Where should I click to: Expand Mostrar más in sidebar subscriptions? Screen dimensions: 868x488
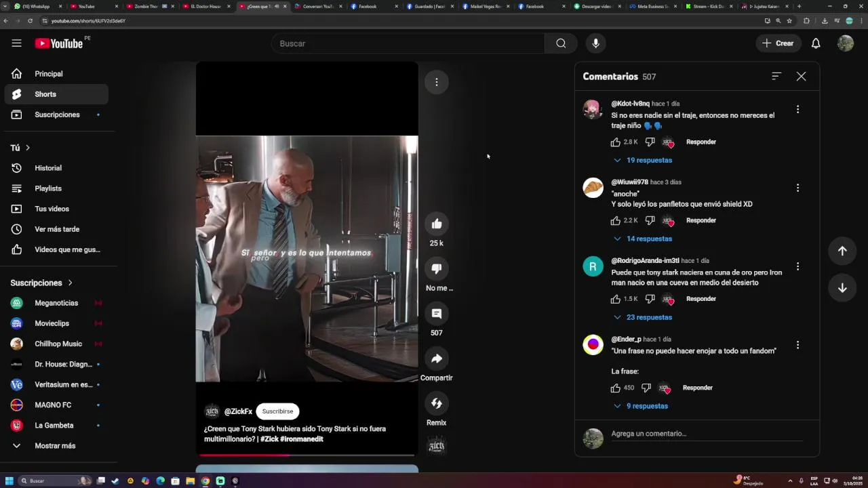[x=56, y=446]
